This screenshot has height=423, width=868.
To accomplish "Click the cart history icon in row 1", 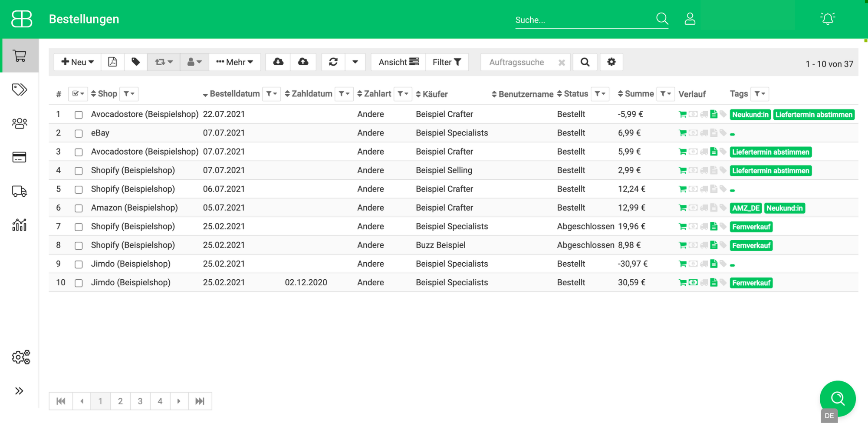I will tap(683, 114).
